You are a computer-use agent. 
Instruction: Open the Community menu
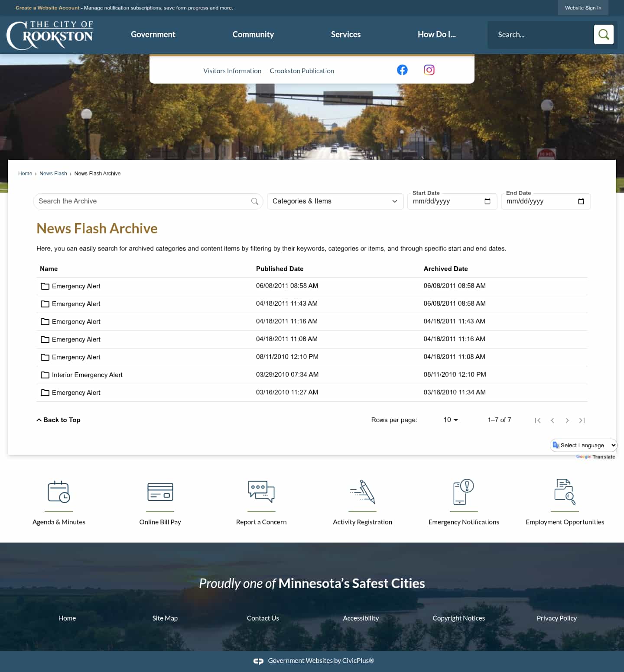tap(253, 35)
